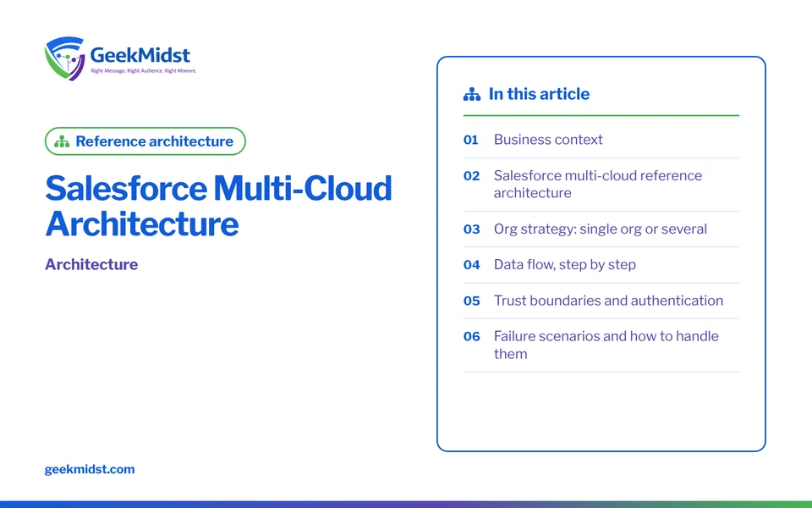Open the Business context entry
The width and height of the screenshot is (812, 508).
601,140
